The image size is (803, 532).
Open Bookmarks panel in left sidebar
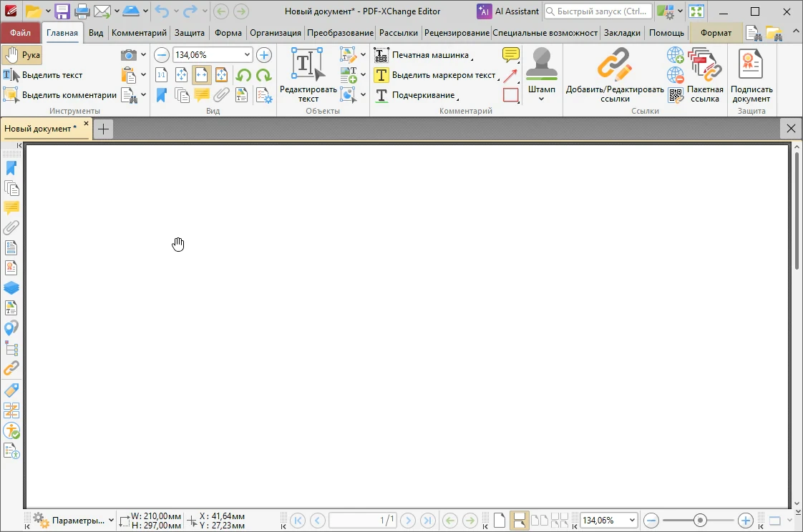pos(11,168)
